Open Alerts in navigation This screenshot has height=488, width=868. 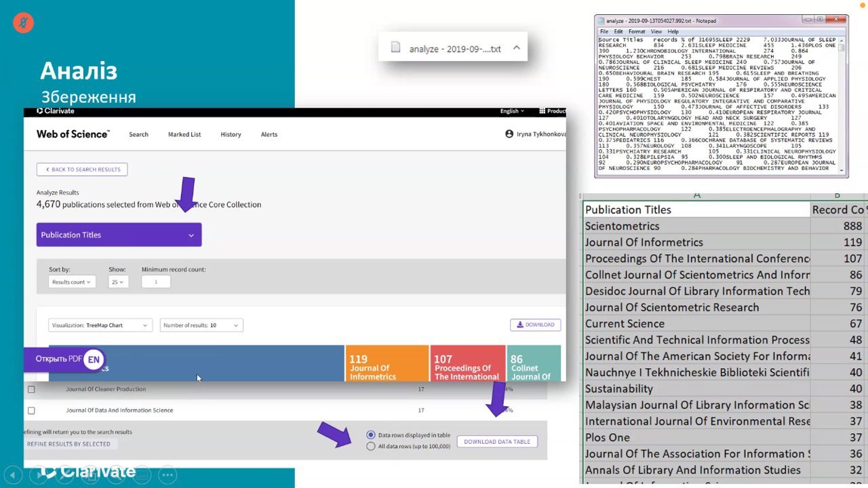pos(269,134)
